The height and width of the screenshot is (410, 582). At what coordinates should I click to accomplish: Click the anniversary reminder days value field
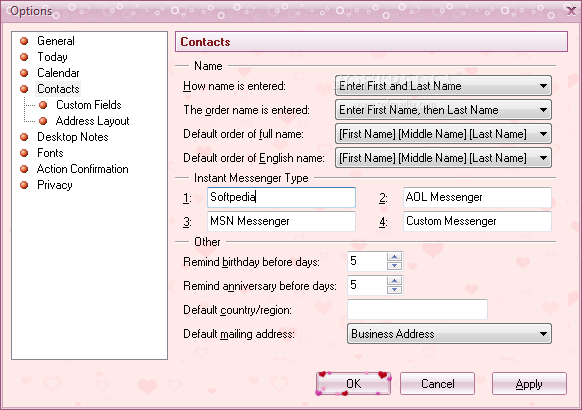(367, 285)
